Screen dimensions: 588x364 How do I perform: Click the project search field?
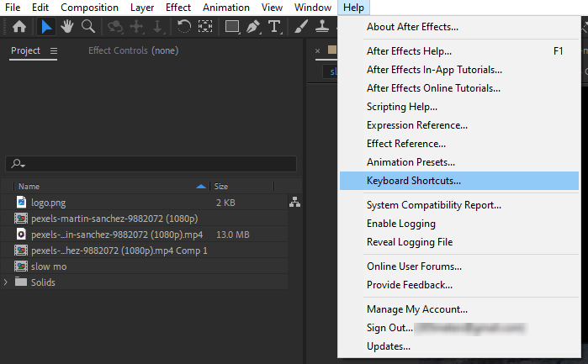point(151,164)
